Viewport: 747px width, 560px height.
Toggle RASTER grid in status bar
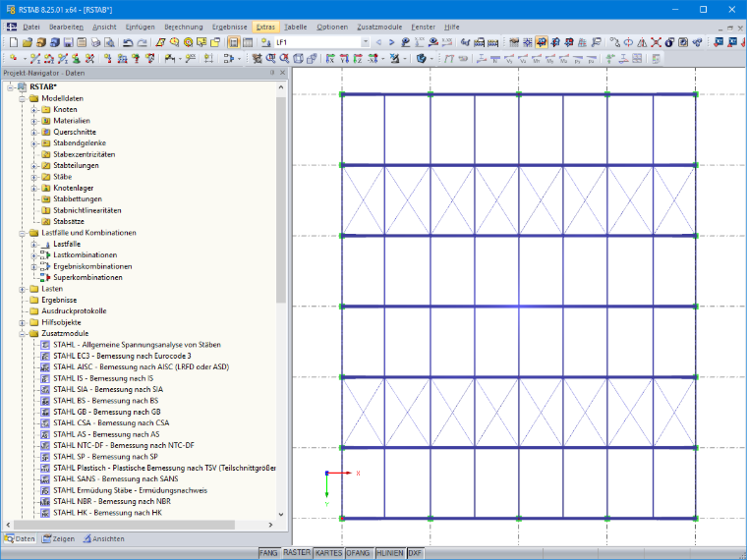tap(297, 552)
